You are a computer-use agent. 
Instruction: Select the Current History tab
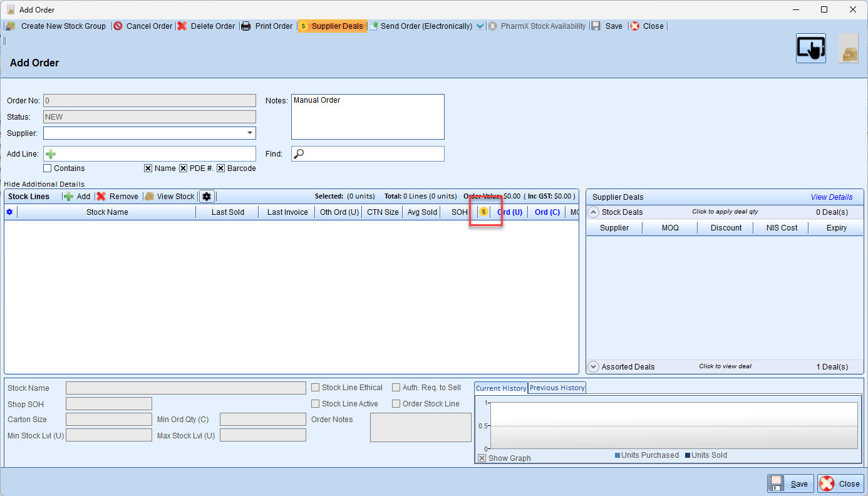click(501, 388)
